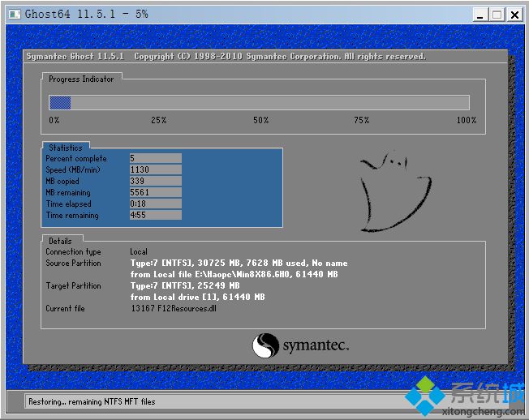529x420 pixels.
Task: Click the restore progress bar
Action: [x=259, y=102]
